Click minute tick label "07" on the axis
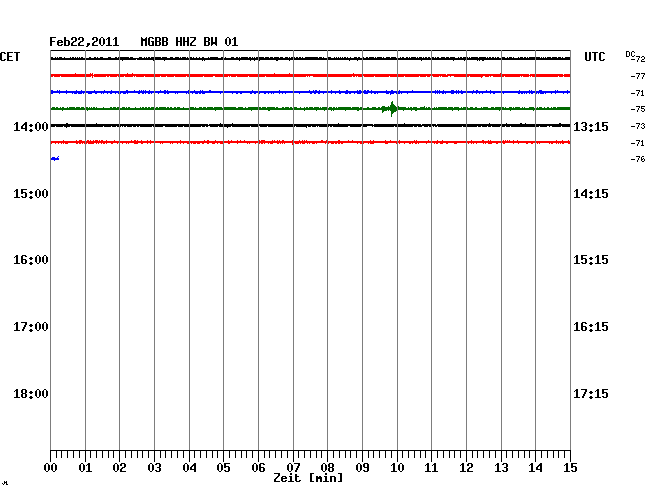 [x=293, y=468]
